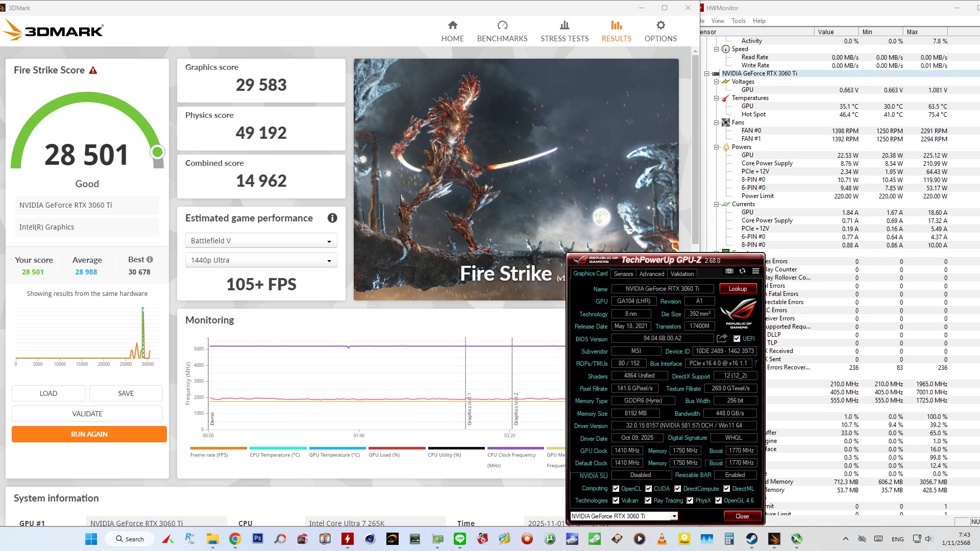Open the 1440p Ultra resolution dropdown

coord(261,260)
